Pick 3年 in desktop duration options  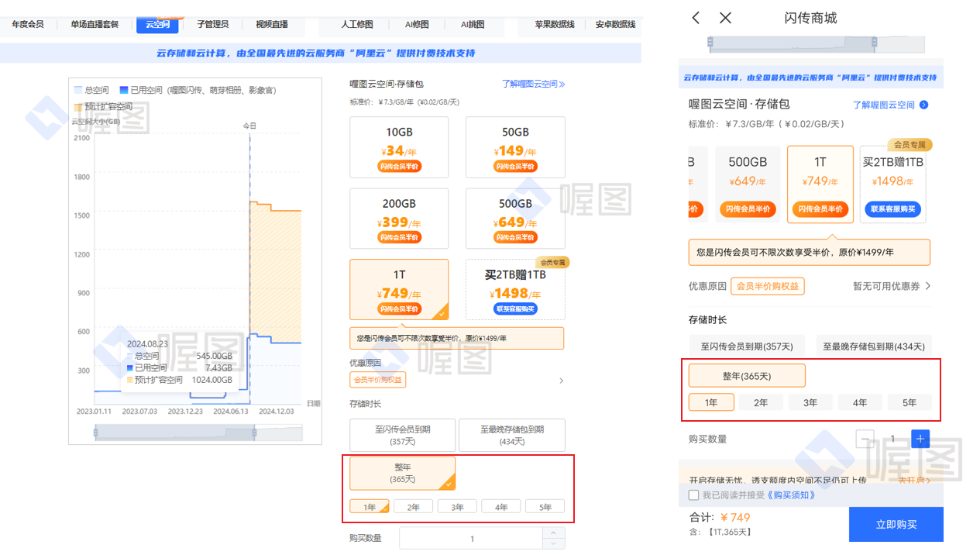tap(458, 507)
